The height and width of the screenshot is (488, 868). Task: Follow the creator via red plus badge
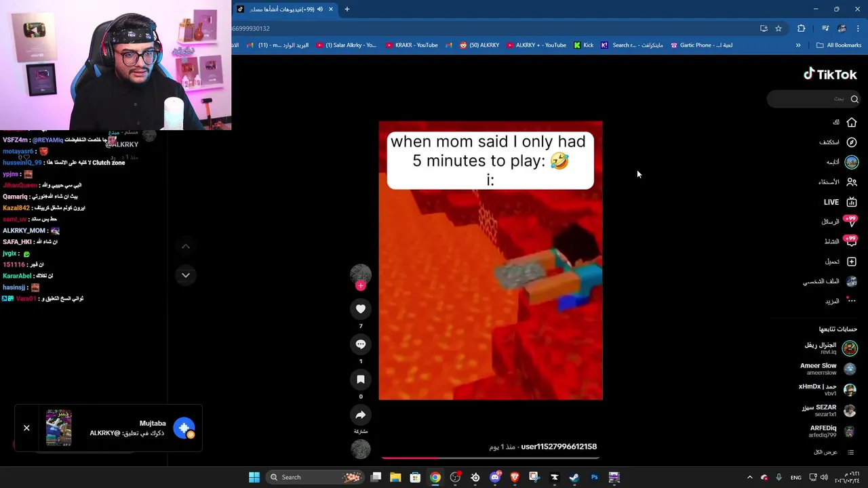361,286
